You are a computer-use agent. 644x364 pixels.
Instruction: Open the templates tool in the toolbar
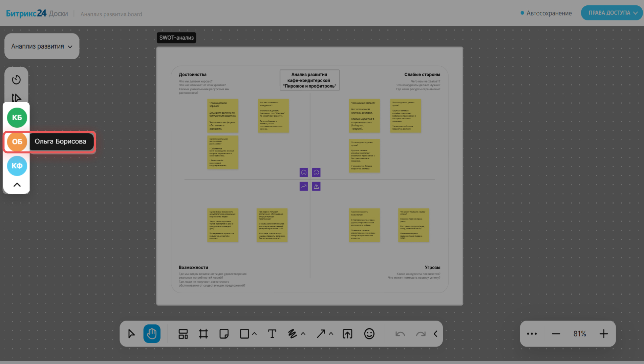click(x=183, y=334)
